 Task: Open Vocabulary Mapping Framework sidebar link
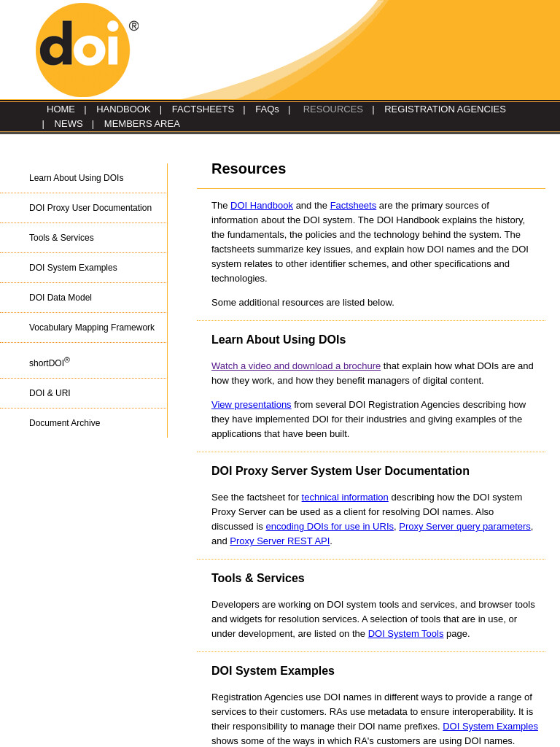(x=92, y=328)
